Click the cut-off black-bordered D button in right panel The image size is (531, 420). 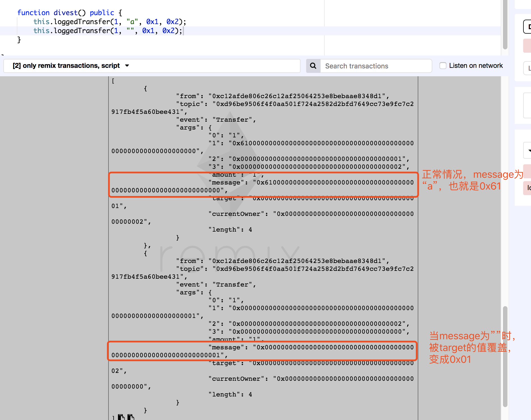tap(527, 27)
